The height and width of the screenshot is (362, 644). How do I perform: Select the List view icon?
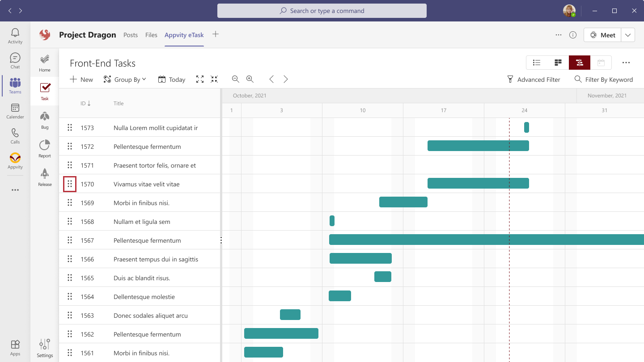point(537,63)
